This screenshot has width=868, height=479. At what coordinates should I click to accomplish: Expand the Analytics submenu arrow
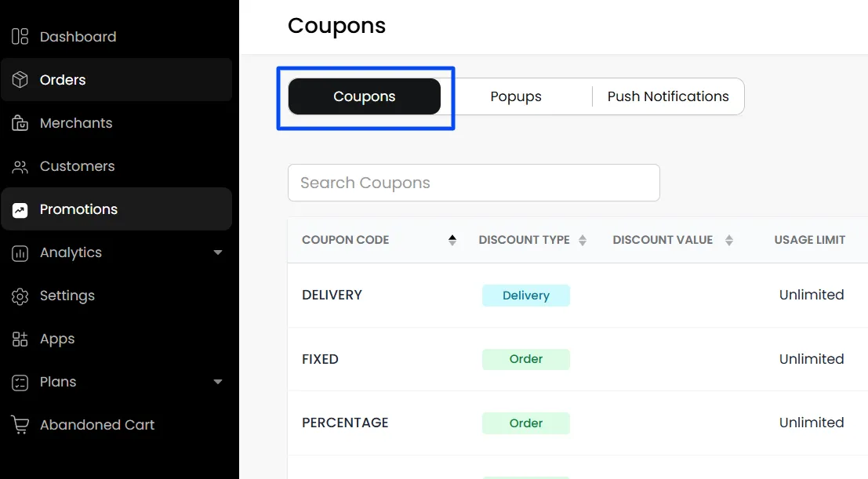coord(218,252)
